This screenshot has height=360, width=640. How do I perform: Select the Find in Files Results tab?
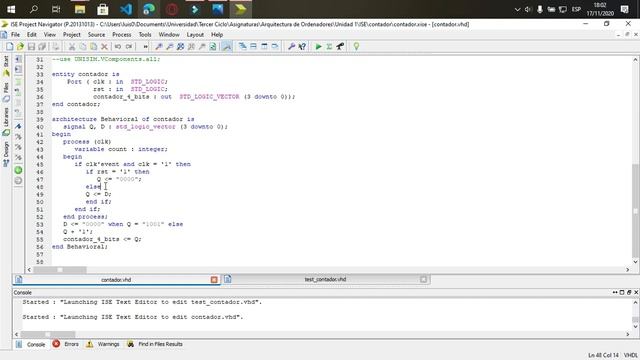pyautogui.click(x=155, y=344)
